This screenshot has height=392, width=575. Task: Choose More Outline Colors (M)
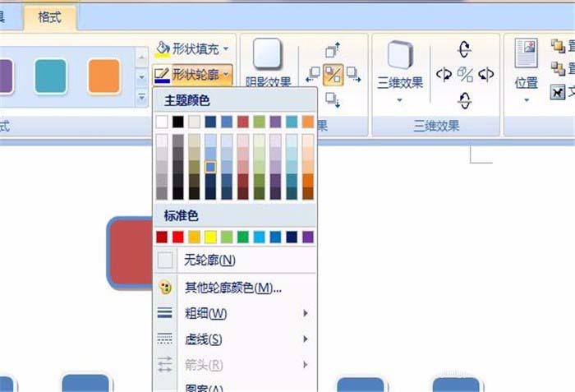[235, 288]
